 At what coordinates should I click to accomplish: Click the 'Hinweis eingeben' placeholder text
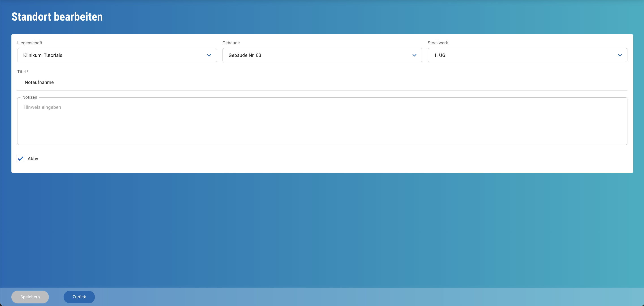click(x=42, y=107)
